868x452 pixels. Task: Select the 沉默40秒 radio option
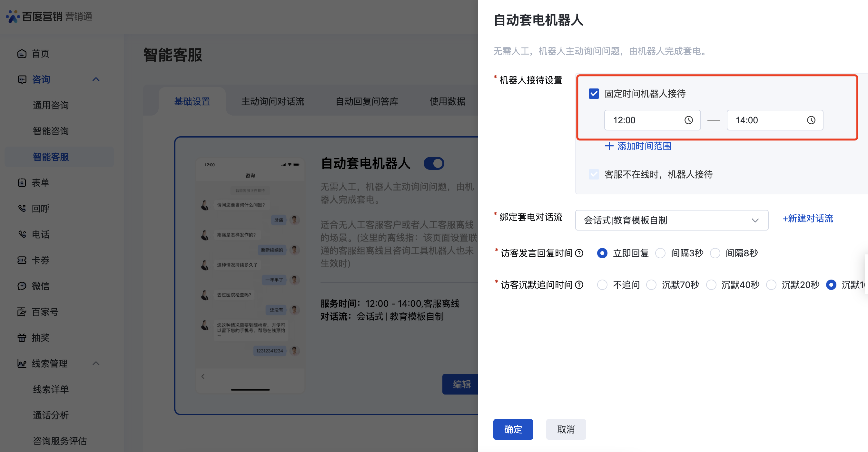(x=711, y=285)
